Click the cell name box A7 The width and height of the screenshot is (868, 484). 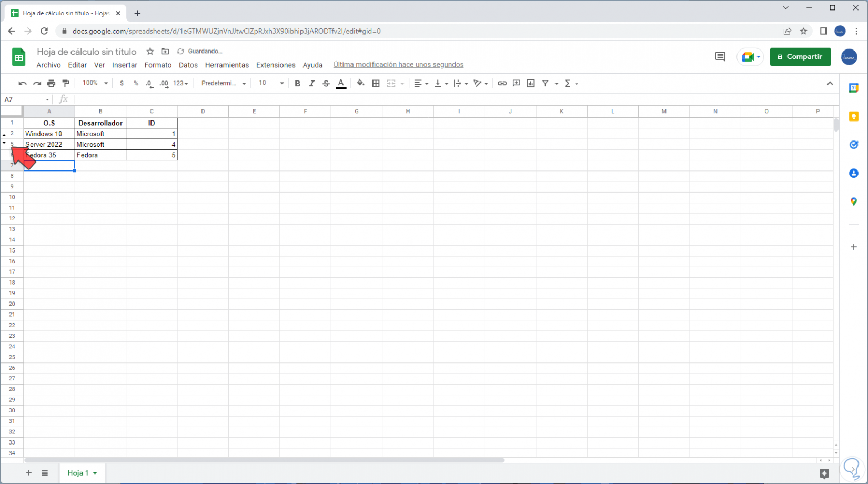(x=26, y=99)
